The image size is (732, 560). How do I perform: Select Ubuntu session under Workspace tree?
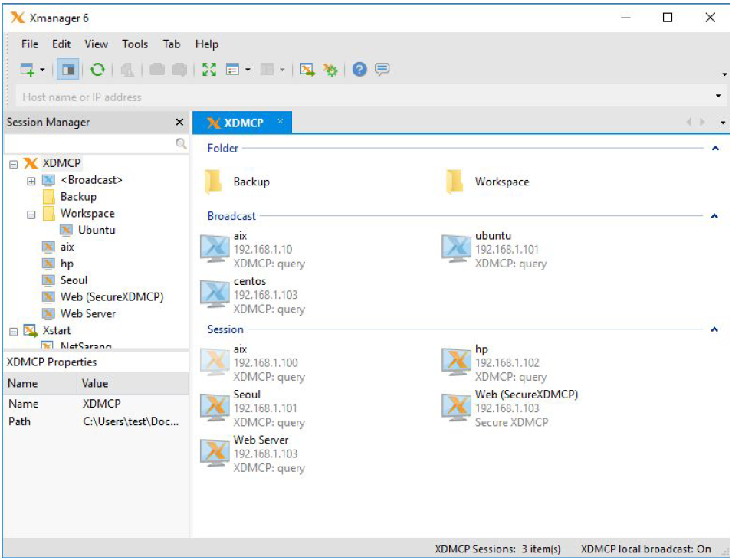97,230
